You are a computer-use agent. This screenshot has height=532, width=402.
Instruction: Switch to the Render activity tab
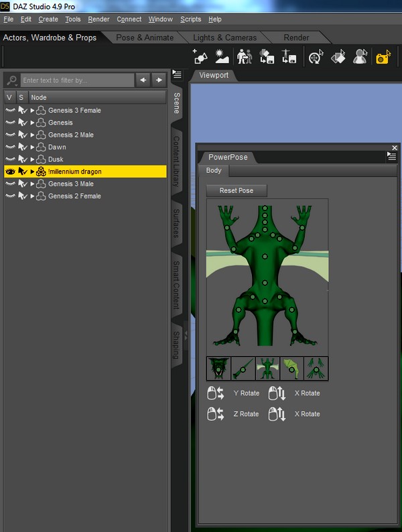(x=296, y=38)
